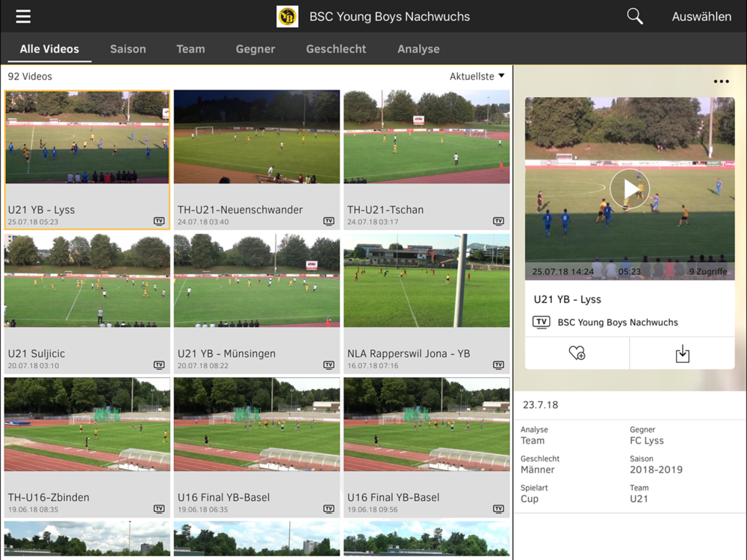Click the 23.7.18 date in details
Image resolution: width=747 pixels, height=560 pixels.
tap(540, 405)
